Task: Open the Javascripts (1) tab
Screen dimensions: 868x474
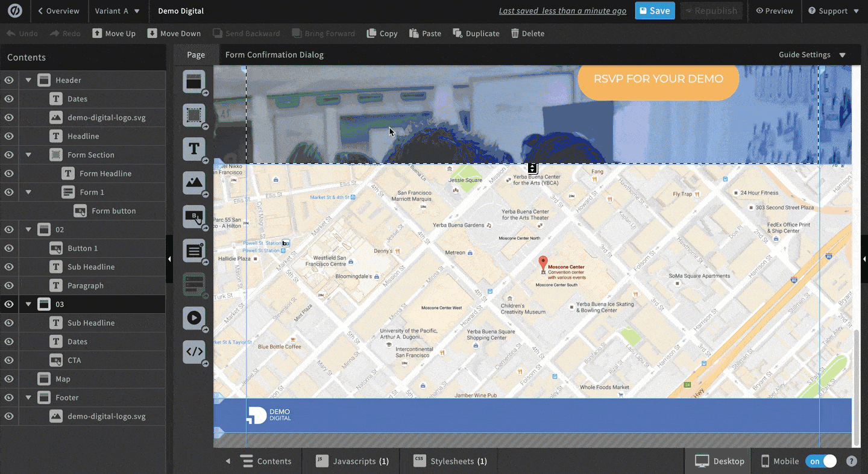Action: pos(353,461)
